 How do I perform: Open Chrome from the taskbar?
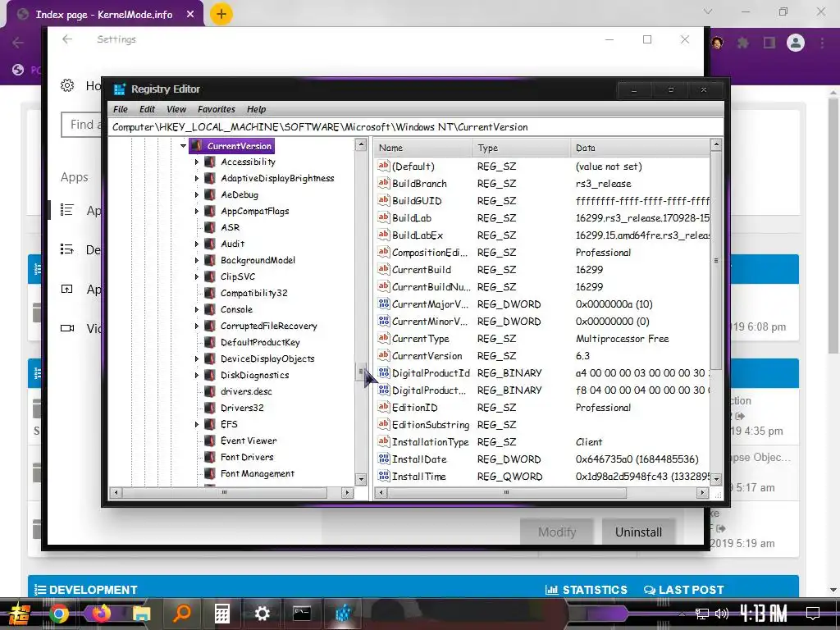(x=59, y=614)
